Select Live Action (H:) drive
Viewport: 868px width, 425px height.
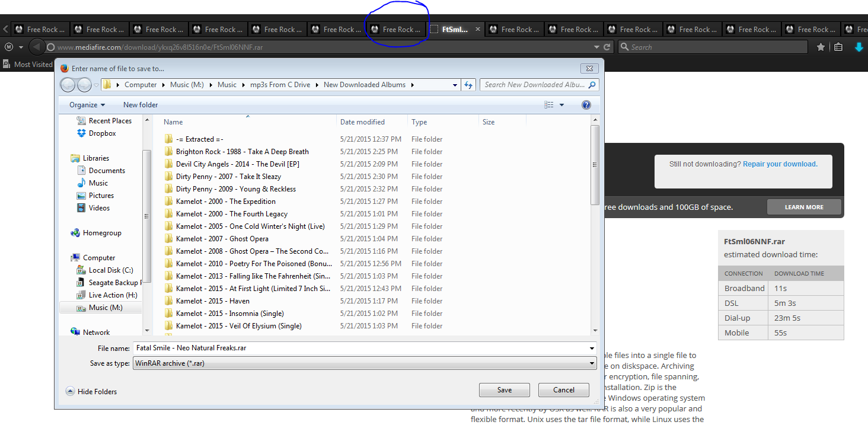click(107, 295)
